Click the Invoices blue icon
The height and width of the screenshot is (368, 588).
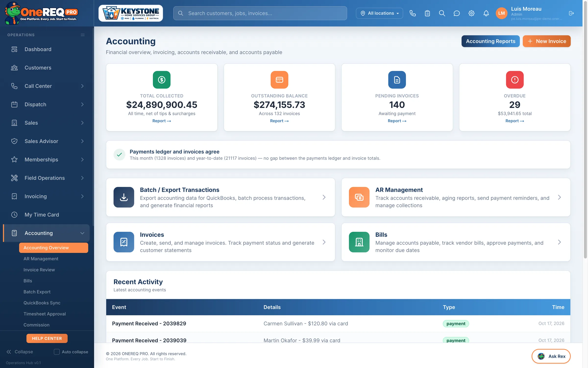tap(124, 242)
